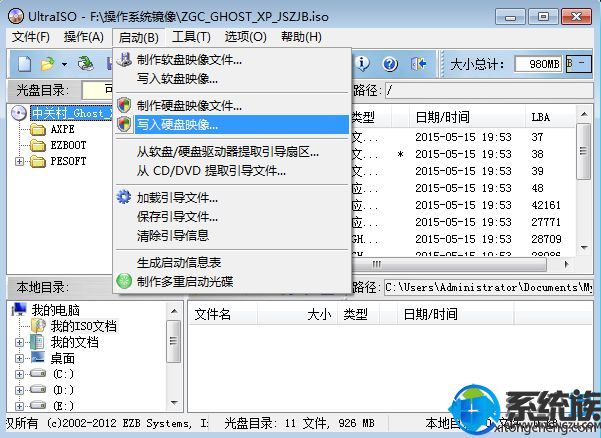The height and width of the screenshot is (438, 601).
Task: Open the 帮助(H) menu
Action: tap(301, 37)
